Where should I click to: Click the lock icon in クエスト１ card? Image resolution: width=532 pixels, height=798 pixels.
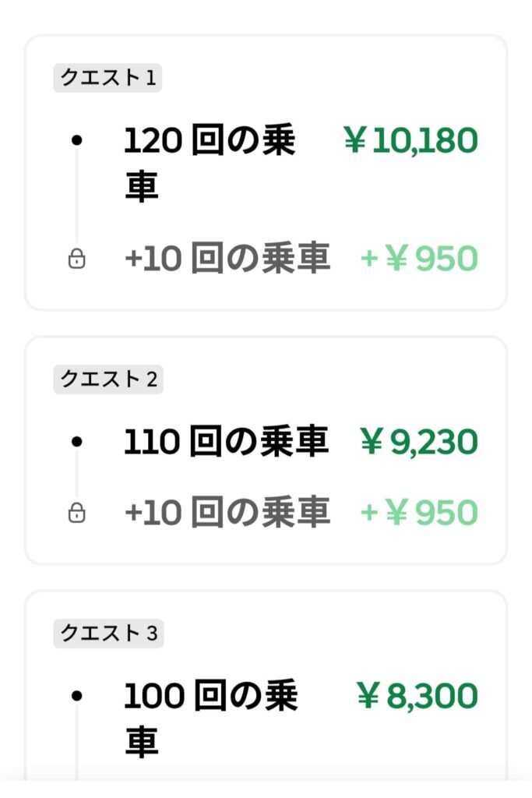tap(77, 257)
